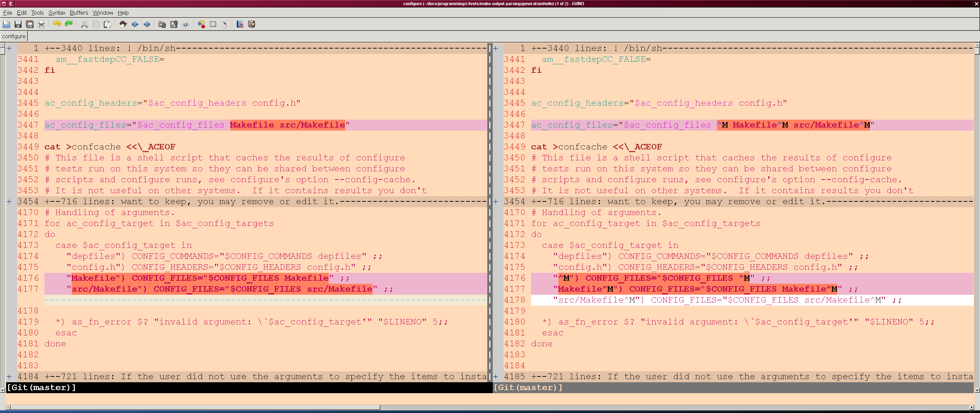The width and height of the screenshot is (980, 413).
Task: Expand the 721-line fold in left pane
Action: (x=9, y=376)
